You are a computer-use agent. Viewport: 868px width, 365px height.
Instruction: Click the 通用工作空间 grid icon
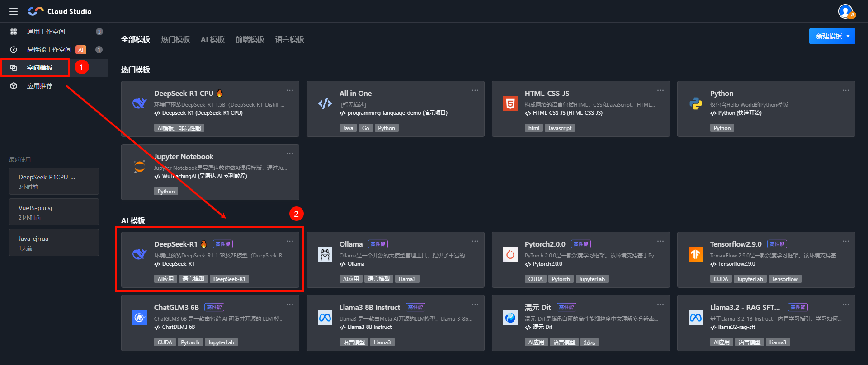[14, 32]
